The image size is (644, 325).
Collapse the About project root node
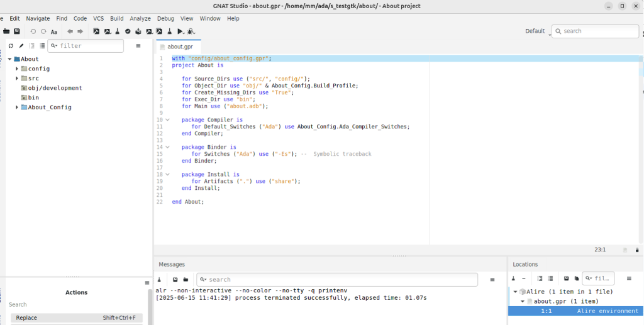click(10, 59)
